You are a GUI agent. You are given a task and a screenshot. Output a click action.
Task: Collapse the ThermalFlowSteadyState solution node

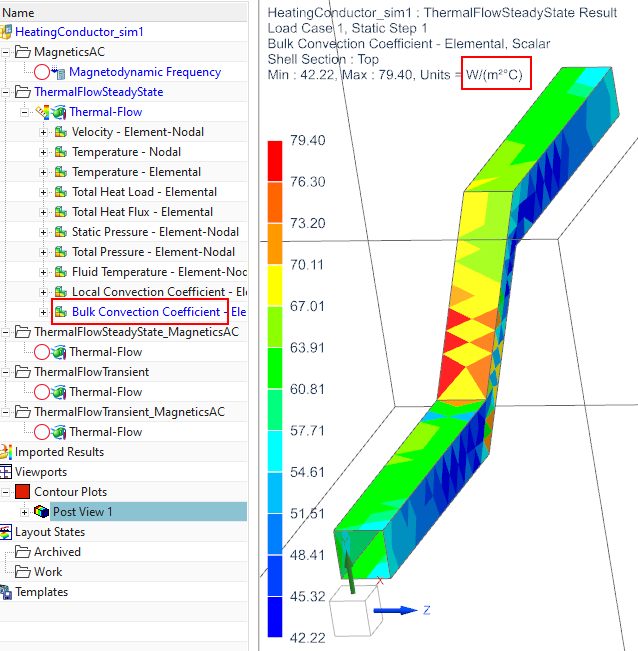tap(7, 92)
